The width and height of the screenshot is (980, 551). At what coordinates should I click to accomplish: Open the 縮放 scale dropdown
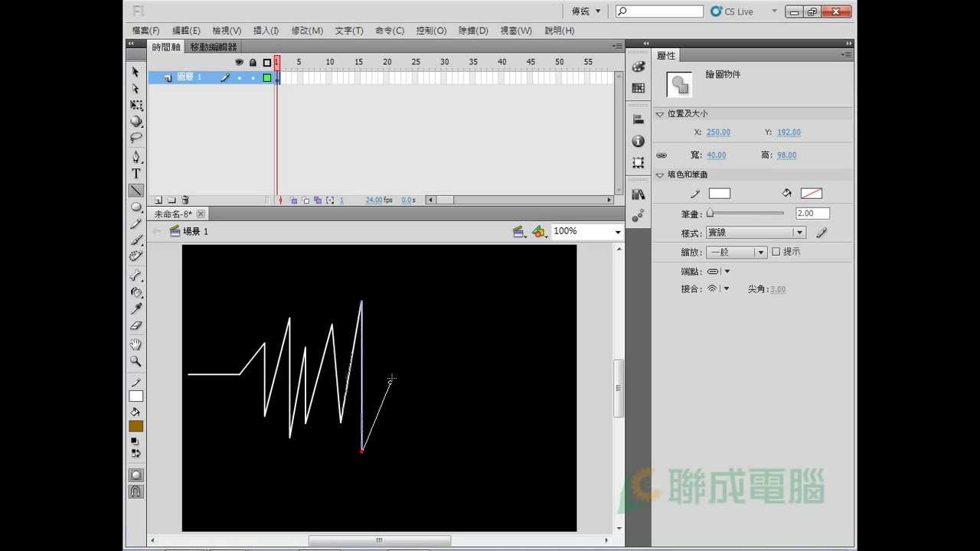pos(737,252)
